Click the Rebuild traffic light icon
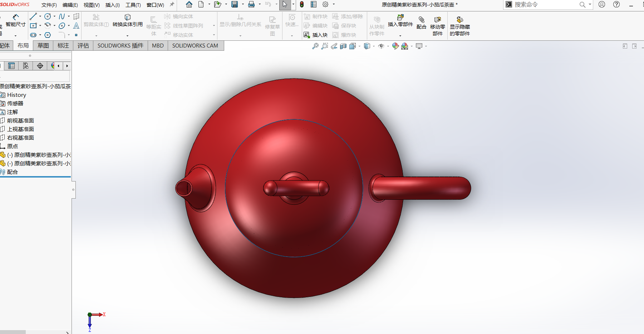This screenshot has height=334, width=644. [302, 4]
